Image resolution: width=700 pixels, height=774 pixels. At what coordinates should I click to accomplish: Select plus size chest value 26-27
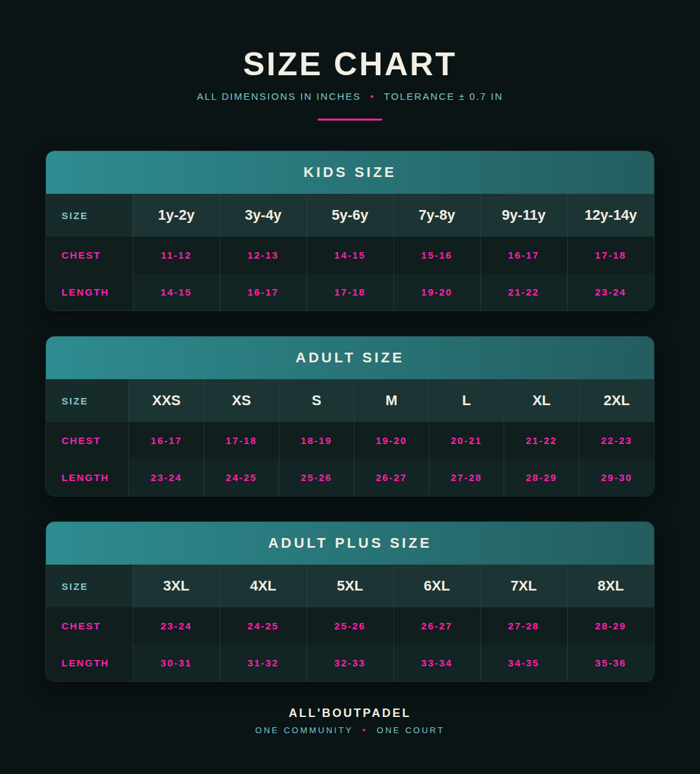[436, 626]
